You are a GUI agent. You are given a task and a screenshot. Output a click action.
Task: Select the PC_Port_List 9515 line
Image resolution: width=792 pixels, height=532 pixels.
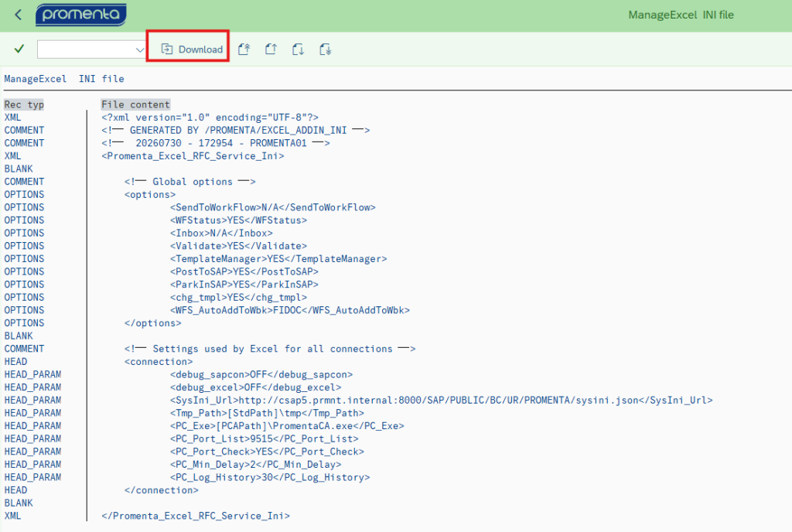pyautogui.click(x=265, y=439)
